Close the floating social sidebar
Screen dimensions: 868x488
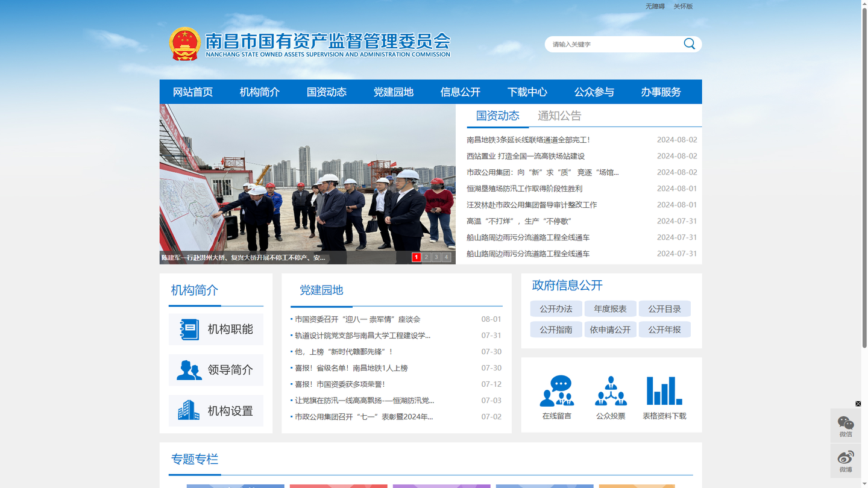(858, 404)
